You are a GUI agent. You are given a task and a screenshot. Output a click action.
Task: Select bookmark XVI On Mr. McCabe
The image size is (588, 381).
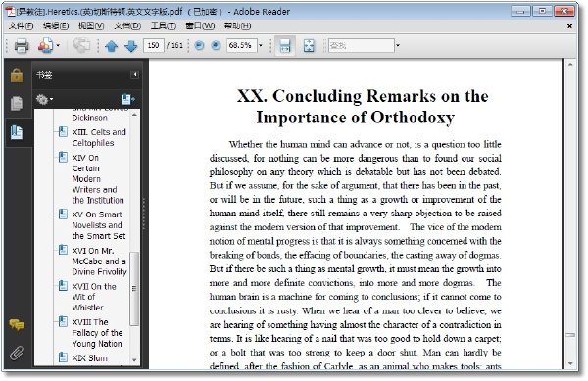(x=99, y=262)
